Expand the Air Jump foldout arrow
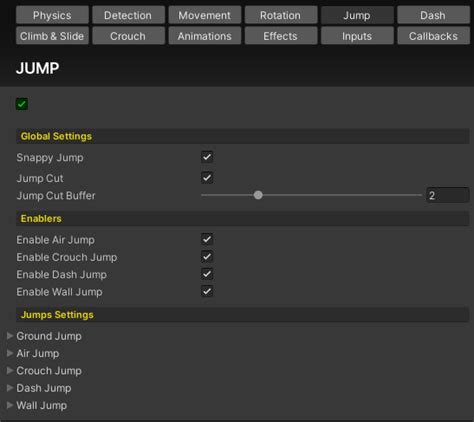Image resolution: width=474 pixels, height=422 pixels. [x=10, y=353]
